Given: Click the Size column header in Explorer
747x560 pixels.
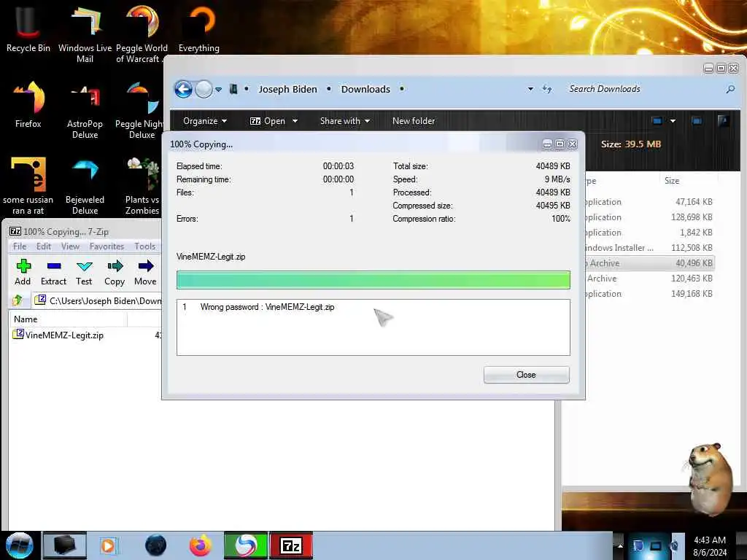Looking at the screenshot, I should coord(689,181).
